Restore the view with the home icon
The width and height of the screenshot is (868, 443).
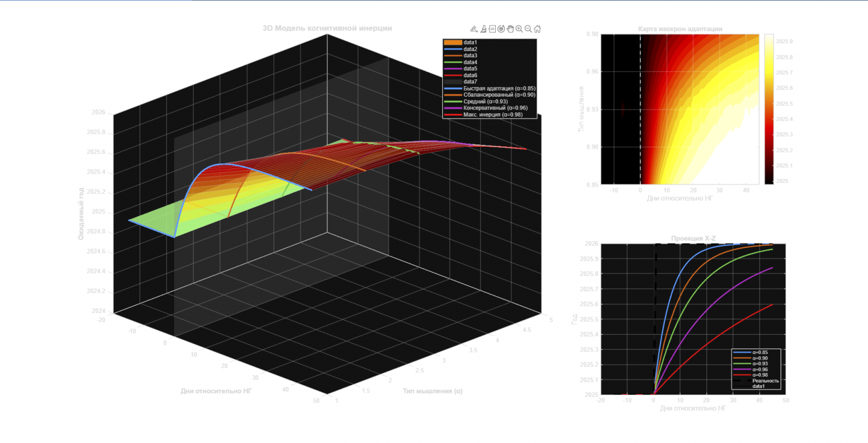point(537,29)
